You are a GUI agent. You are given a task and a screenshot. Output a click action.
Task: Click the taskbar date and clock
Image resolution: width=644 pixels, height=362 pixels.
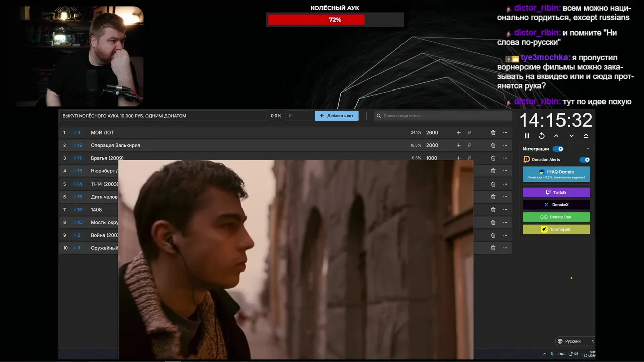coord(589,354)
